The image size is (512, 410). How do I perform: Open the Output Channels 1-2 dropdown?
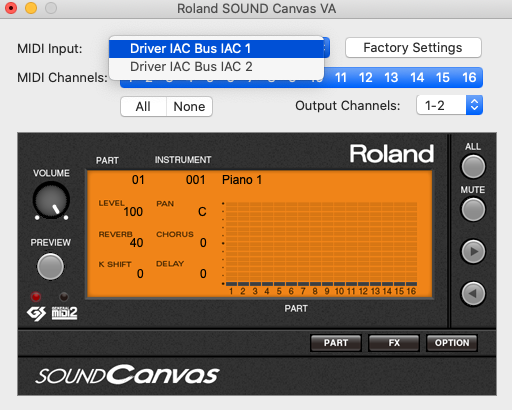click(449, 105)
